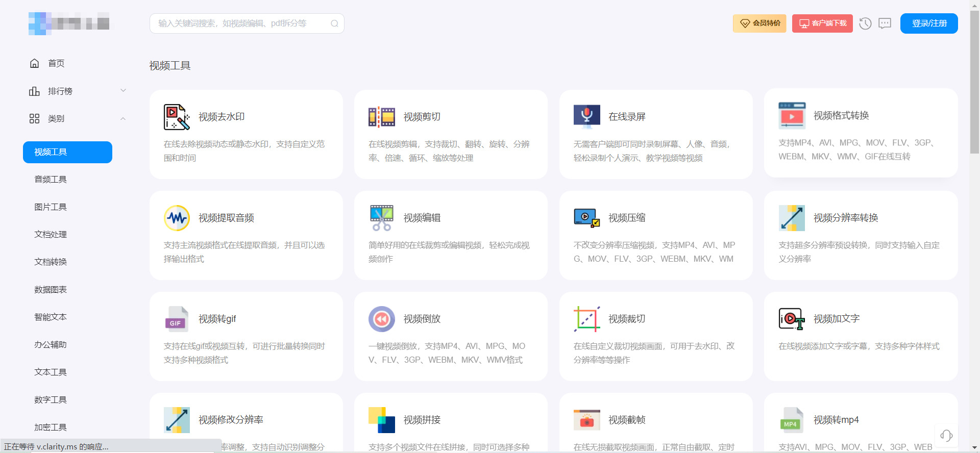This screenshot has width=980, height=453.
Task: Open the 视频修改分辨率 title link
Action: click(x=231, y=420)
